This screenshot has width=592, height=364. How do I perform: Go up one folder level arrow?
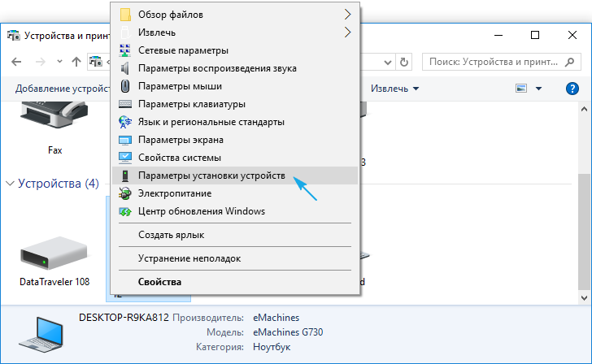tap(76, 61)
